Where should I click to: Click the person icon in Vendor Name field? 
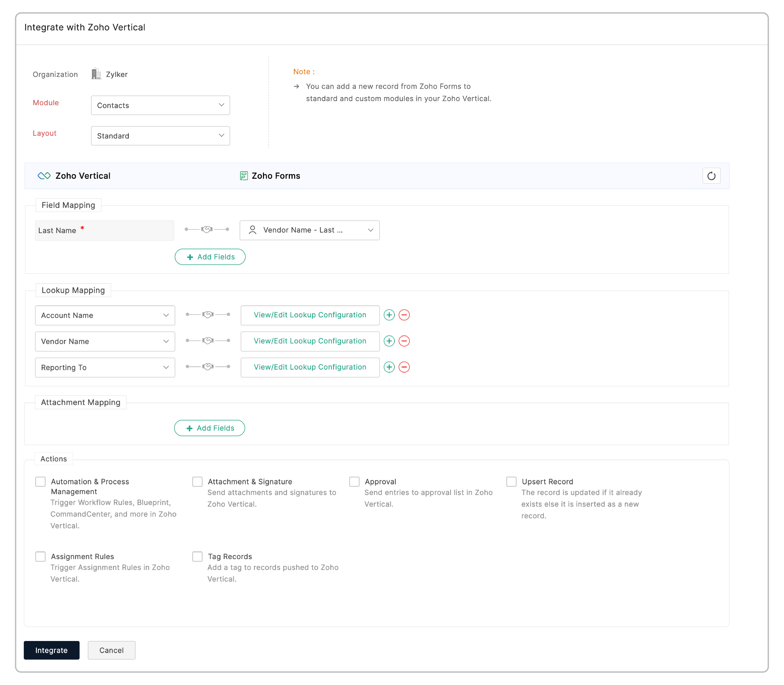click(x=252, y=230)
